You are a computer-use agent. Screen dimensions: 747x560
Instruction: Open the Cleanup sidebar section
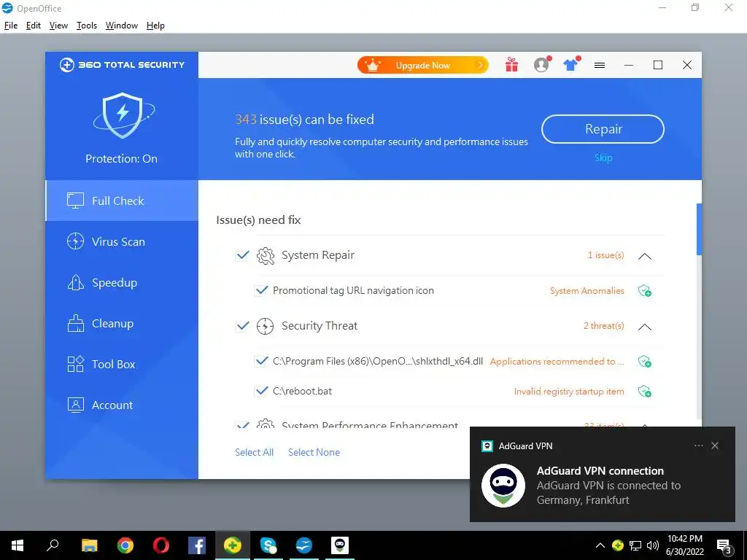click(x=122, y=323)
